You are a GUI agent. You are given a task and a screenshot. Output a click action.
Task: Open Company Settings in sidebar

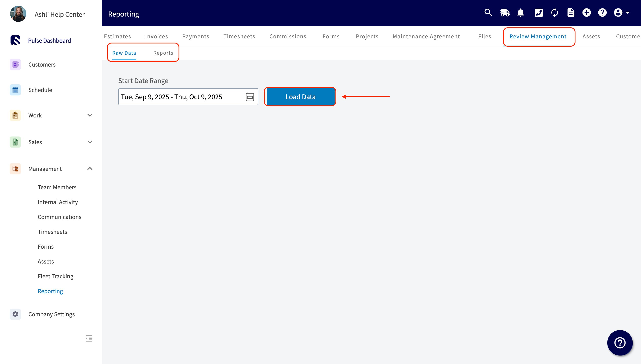[x=52, y=314]
